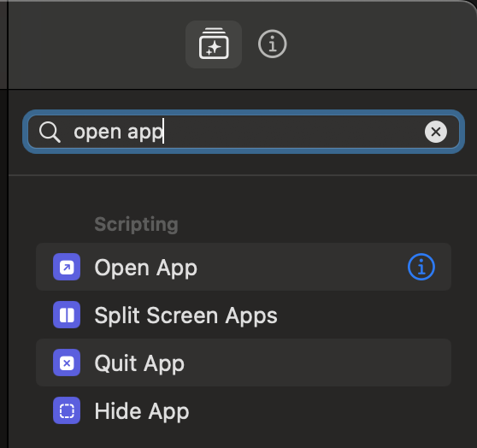
Task: Click the Scripting category header
Action: click(x=136, y=225)
